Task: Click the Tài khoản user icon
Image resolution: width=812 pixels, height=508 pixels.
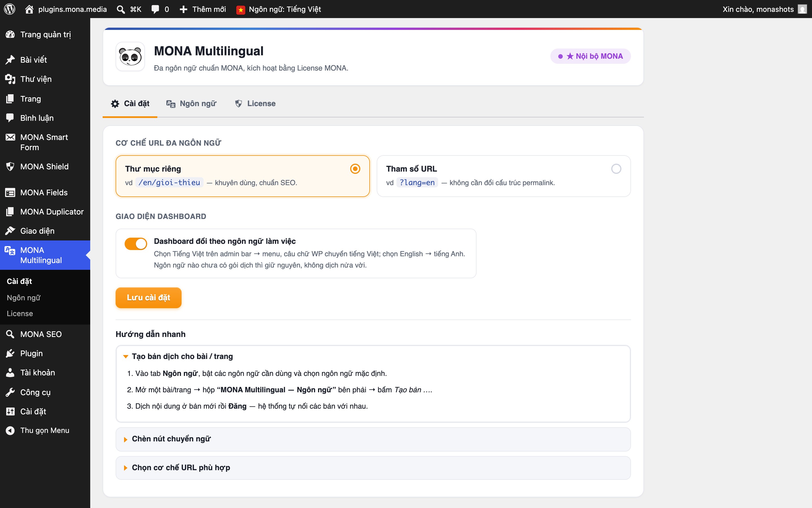Action: click(x=10, y=372)
